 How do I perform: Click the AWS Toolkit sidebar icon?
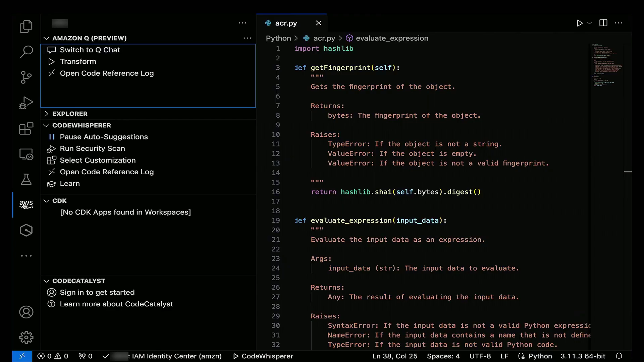coord(26,204)
